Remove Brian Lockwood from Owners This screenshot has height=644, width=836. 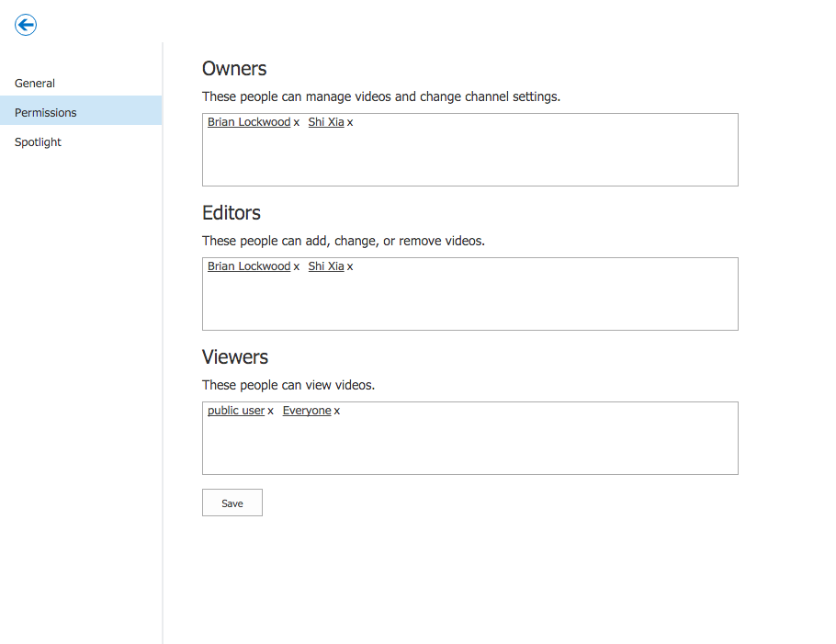(x=297, y=122)
